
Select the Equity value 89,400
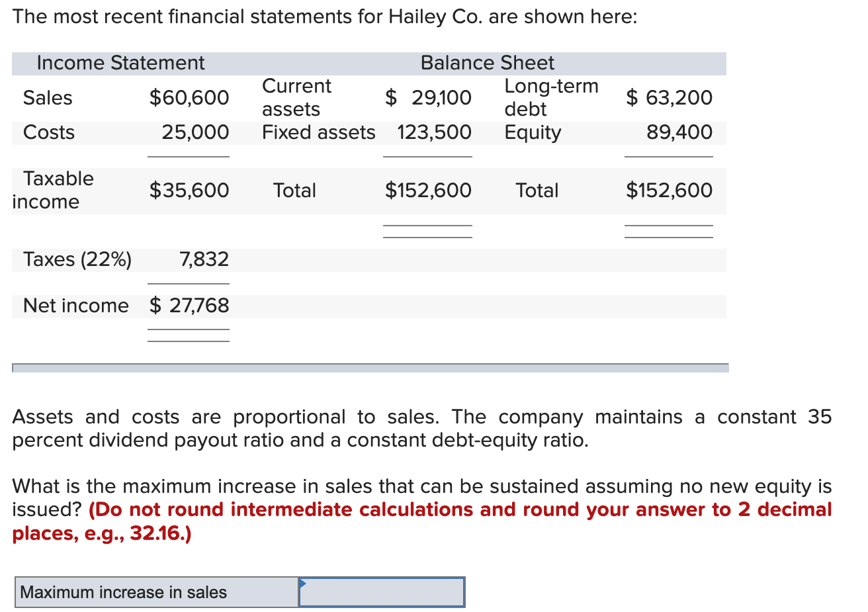coord(679,132)
